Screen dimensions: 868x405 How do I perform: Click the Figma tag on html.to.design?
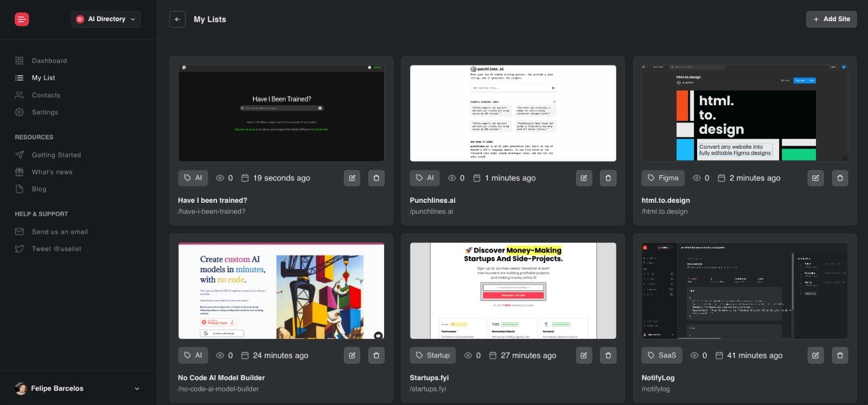pyautogui.click(x=663, y=178)
